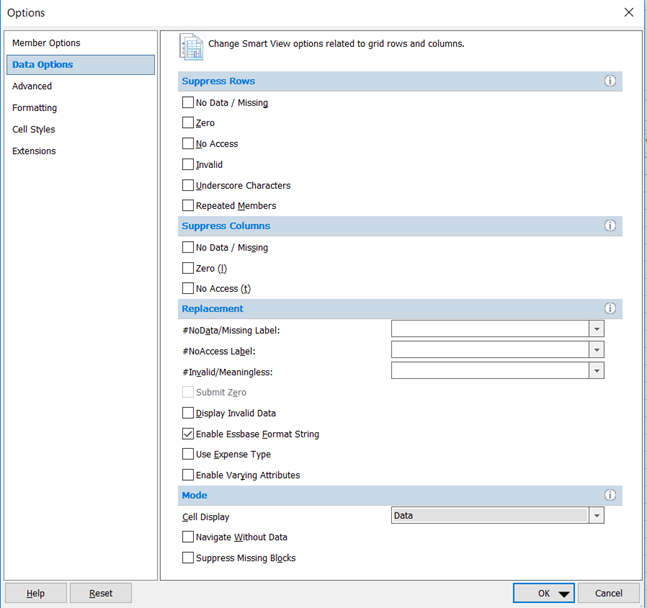Open the Formatting options page
Screen dimensions: 647x608
(34, 108)
